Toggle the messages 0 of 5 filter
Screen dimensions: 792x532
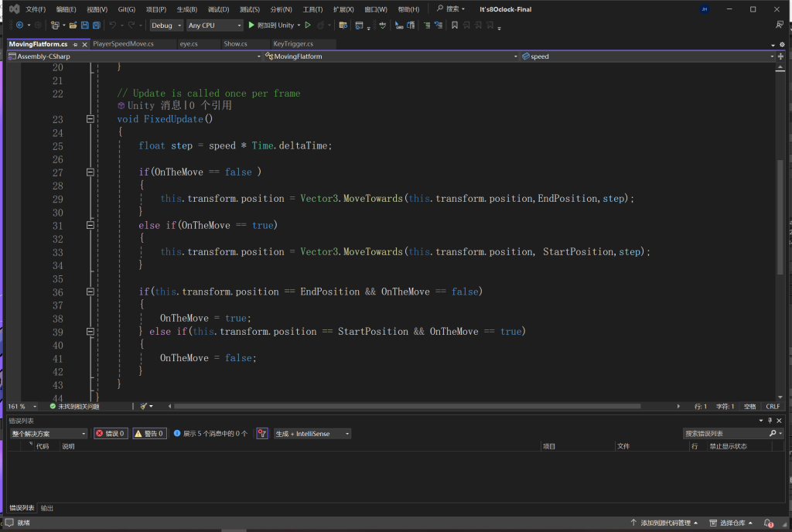[210, 434]
